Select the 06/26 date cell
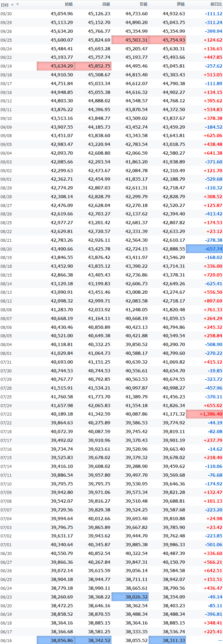The height and width of the screenshot is (644, 223). pyautogui.click(x=6, y=571)
